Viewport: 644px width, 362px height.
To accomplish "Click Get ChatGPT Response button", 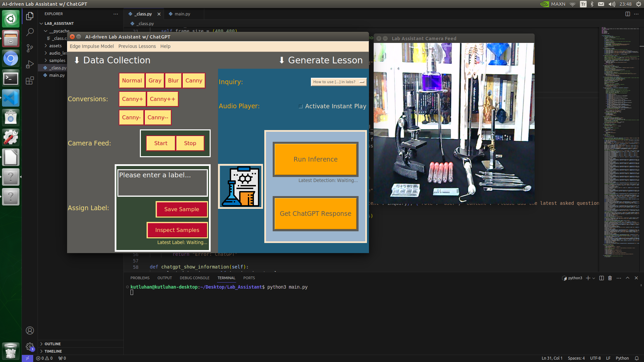I will point(315,214).
